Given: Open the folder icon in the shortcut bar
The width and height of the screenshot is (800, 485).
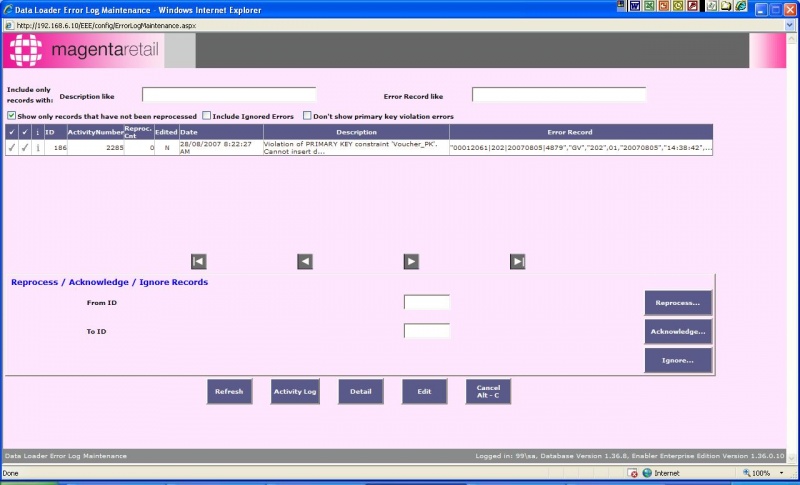Looking at the screenshot, I should pos(726,6).
